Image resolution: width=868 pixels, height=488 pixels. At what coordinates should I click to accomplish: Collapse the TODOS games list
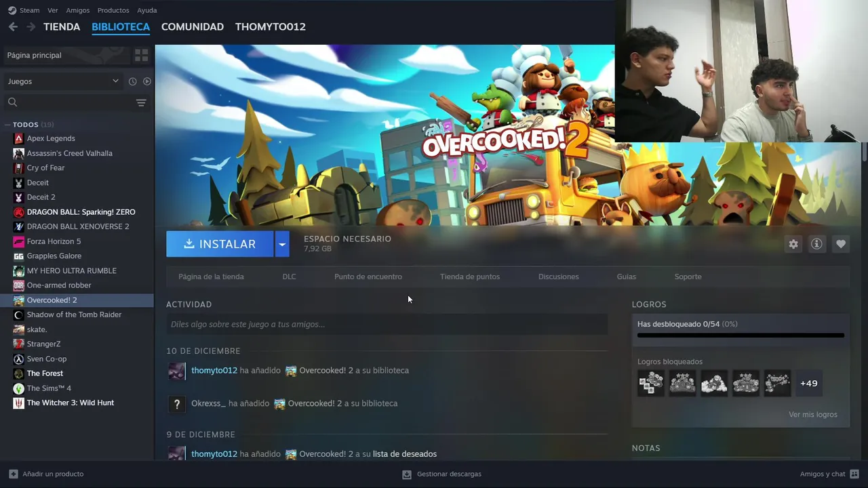point(7,125)
